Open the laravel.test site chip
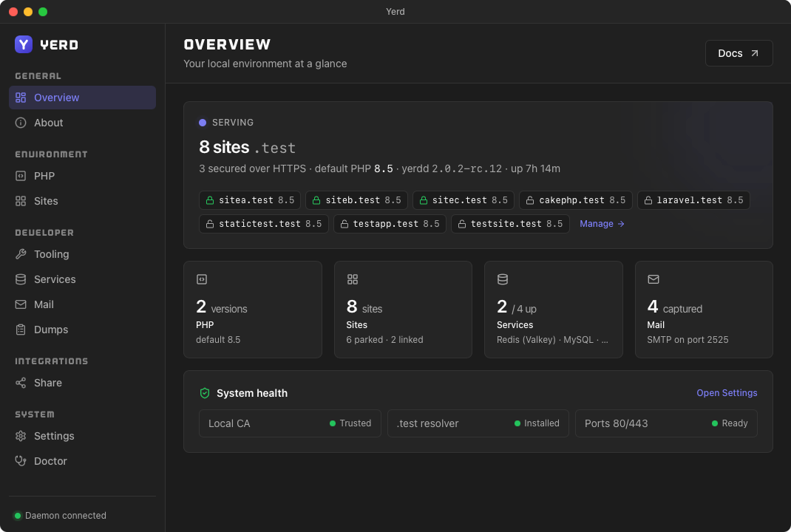The width and height of the screenshot is (791, 532). (x=693, y=200)
